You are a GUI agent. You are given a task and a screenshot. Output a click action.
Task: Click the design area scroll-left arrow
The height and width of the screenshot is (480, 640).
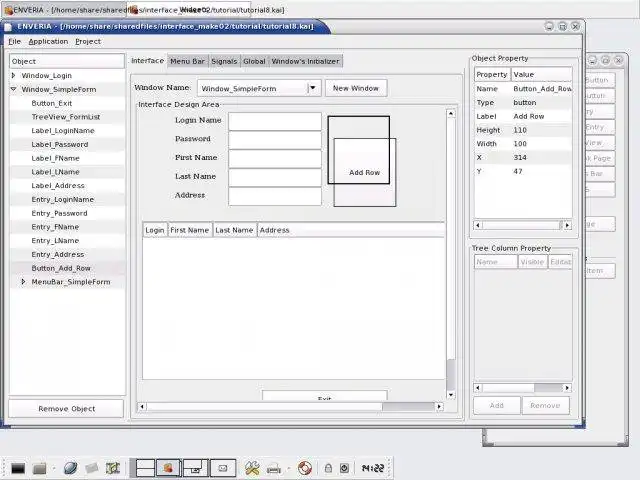(142, 407)
